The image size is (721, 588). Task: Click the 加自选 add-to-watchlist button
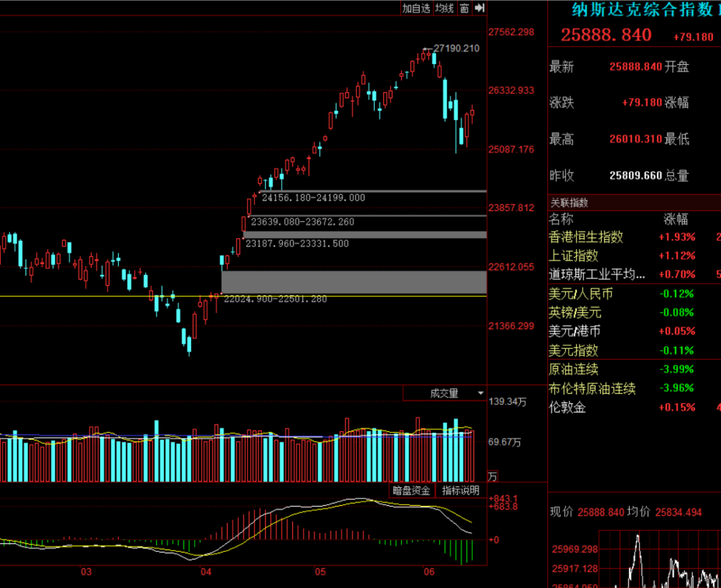[416, 8]
